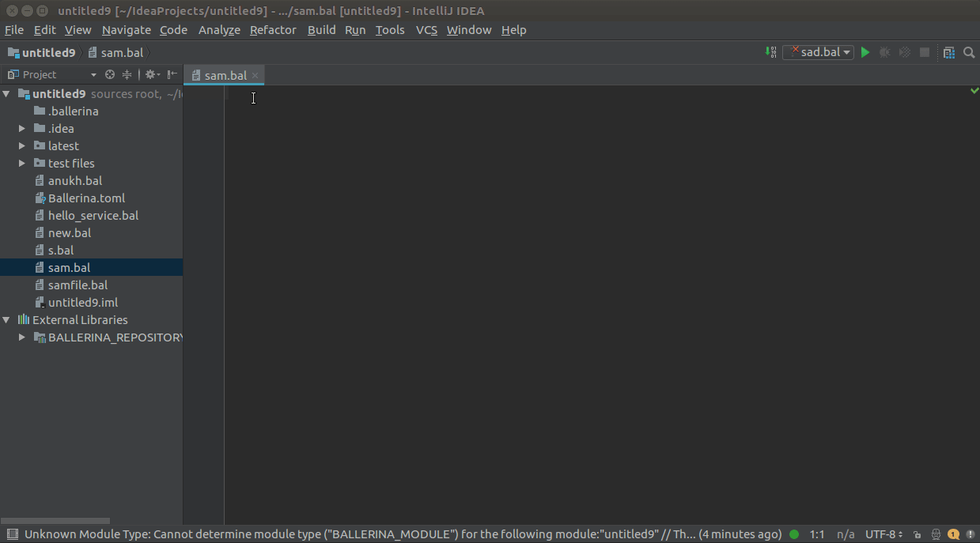Click sam.bal in the breadcrumb bar
Screen dimensions: 980x543
click(115, 52)
